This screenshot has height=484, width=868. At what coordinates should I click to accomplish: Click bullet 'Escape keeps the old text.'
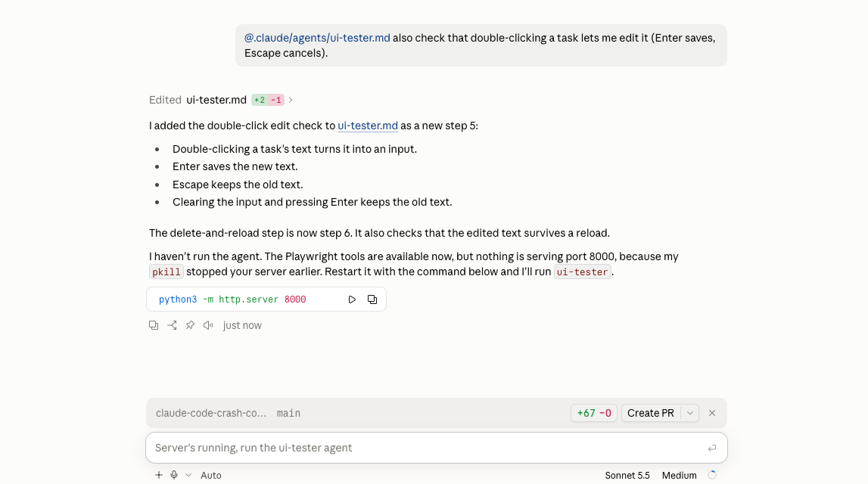tap(238, 185)
